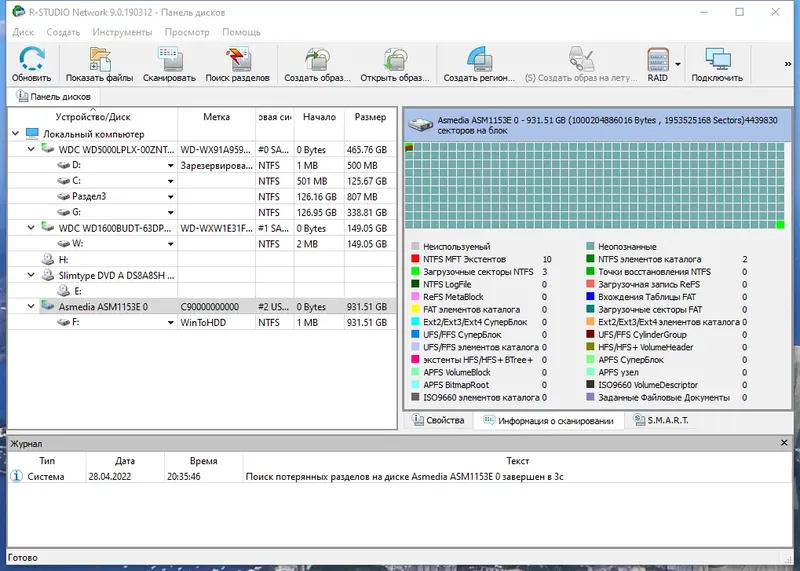The height and width of the screenshot is (571, 800).
Task: Click the WDC WD5000LPLX drive icon
Action: 48,149
